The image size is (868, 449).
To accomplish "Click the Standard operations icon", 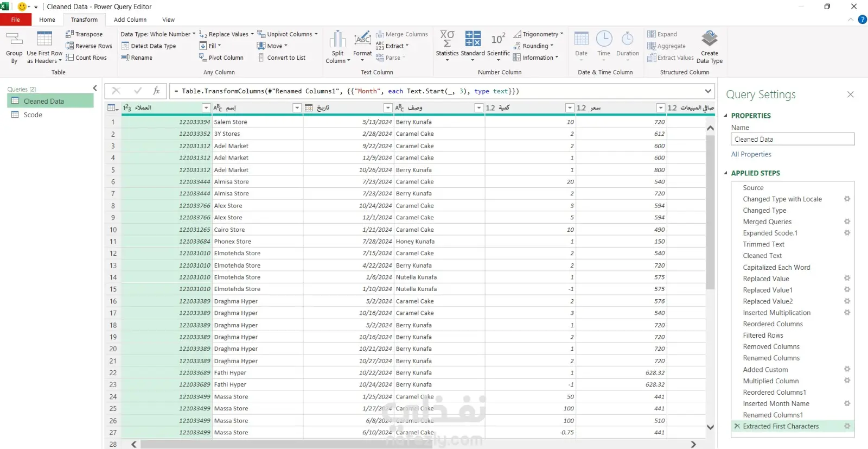I will 473,39.
